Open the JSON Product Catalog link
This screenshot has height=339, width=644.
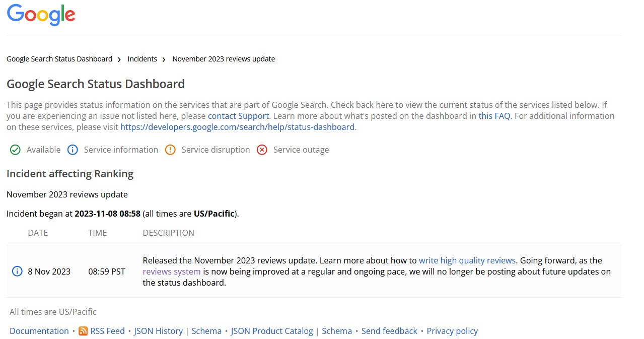[x=272, y=331]
